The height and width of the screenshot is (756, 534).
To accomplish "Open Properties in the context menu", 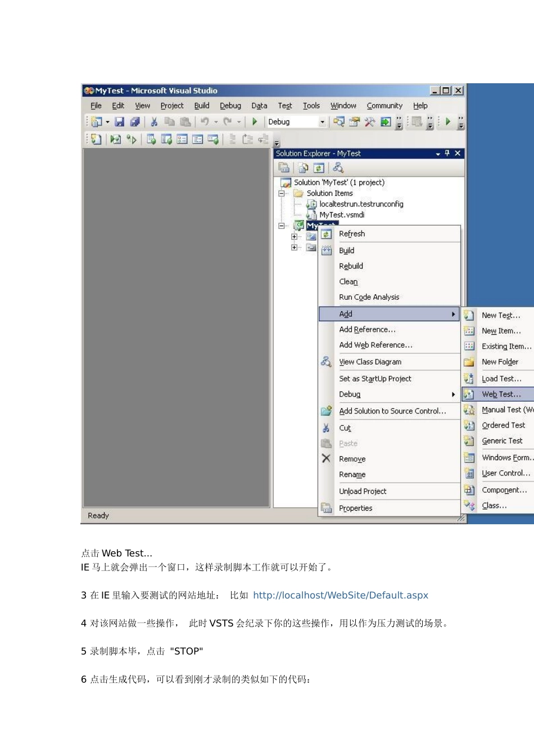I will click(x=390, y=508).
